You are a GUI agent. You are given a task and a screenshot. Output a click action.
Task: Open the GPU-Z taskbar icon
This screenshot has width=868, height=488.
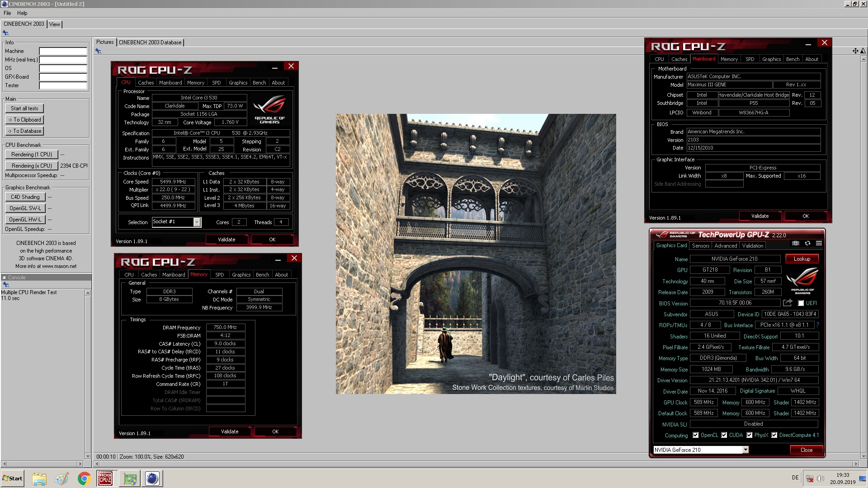[130, 479]
